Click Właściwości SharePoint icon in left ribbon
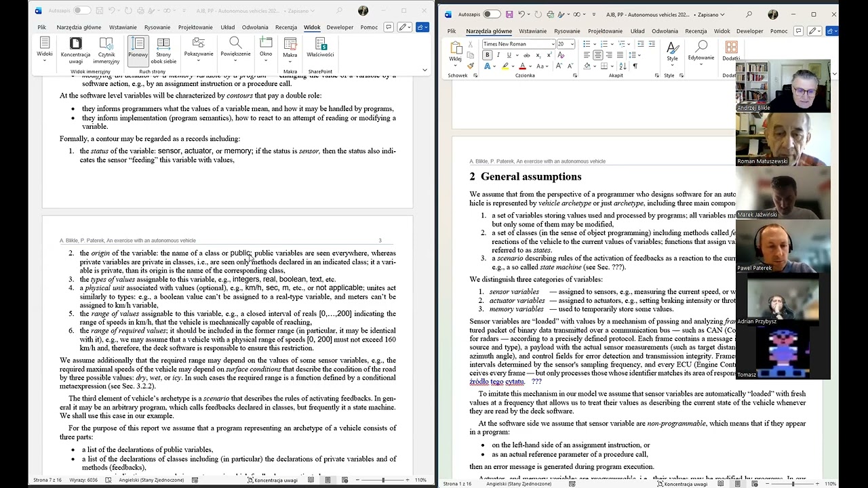The width and height of the screenshot is (868, 488). click(320, 47)
